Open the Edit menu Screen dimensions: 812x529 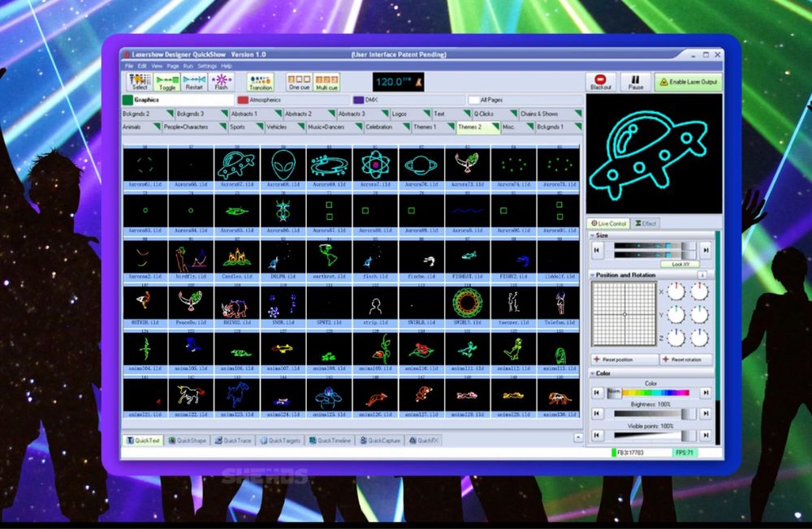tap(142, 67)
